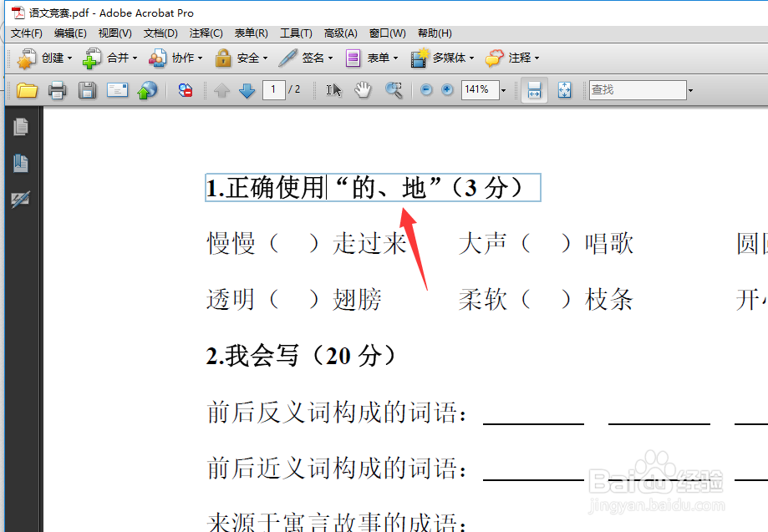Viewport: 768px width, 532px height.
Task: Enable fit-width page display mode
Action: pyautogui.click(x=535, y=89)
